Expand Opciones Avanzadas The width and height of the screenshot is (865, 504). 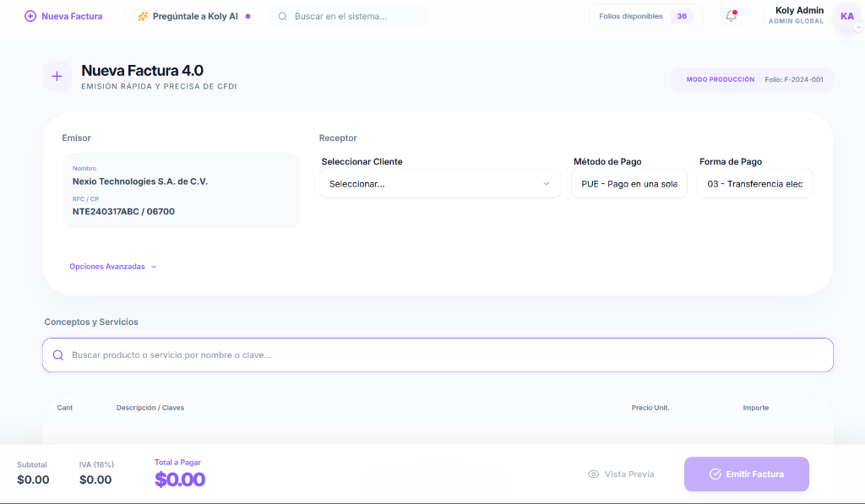(112, 266)
